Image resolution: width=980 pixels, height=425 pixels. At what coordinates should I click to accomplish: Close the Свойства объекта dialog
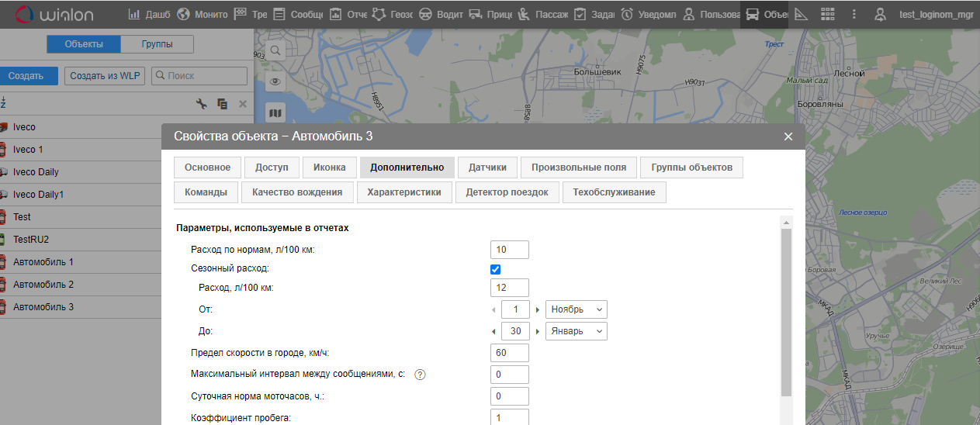point(788,136)
